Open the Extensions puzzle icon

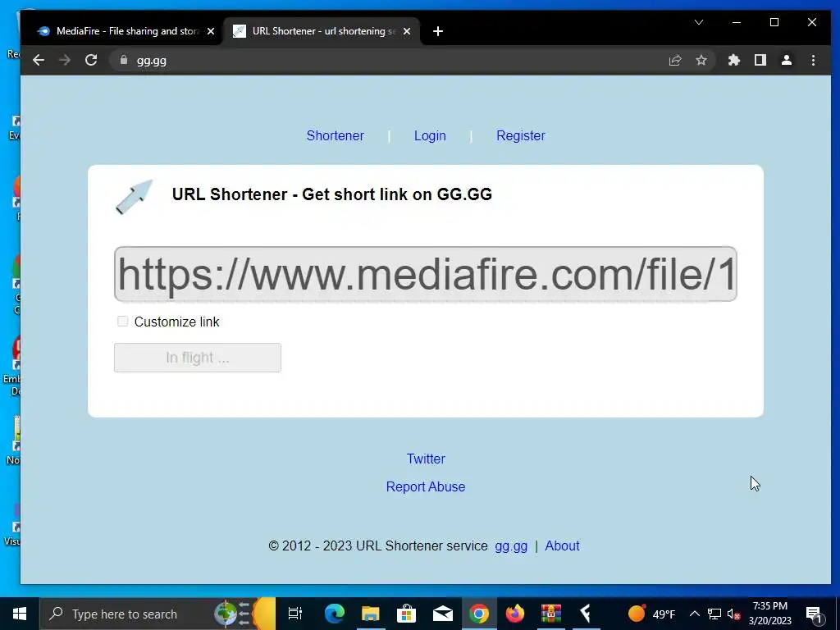734,60
